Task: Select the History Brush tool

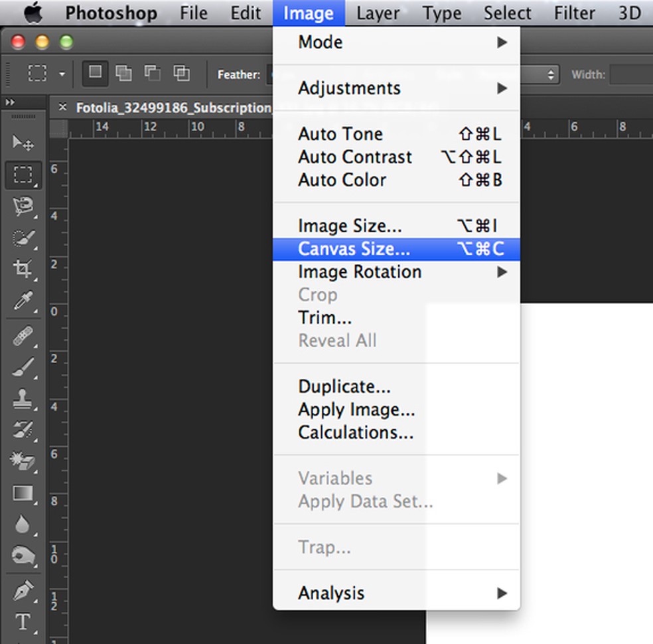Action: [x=23, y=430]
